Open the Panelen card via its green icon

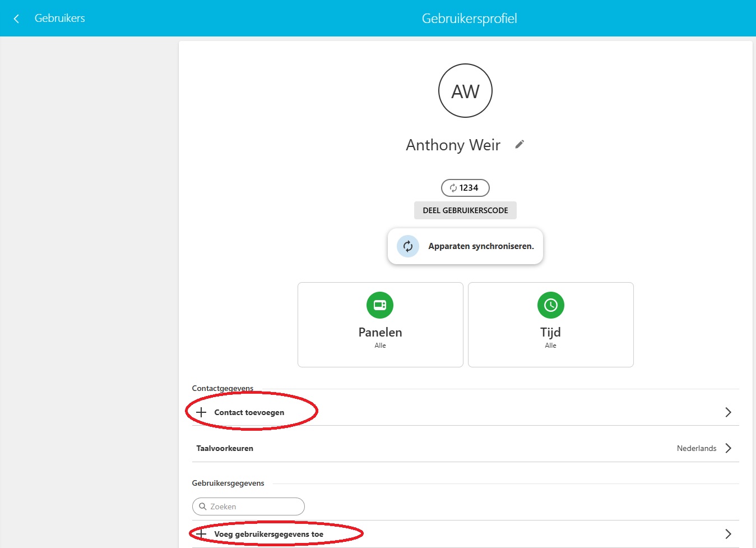pos(380,305)
